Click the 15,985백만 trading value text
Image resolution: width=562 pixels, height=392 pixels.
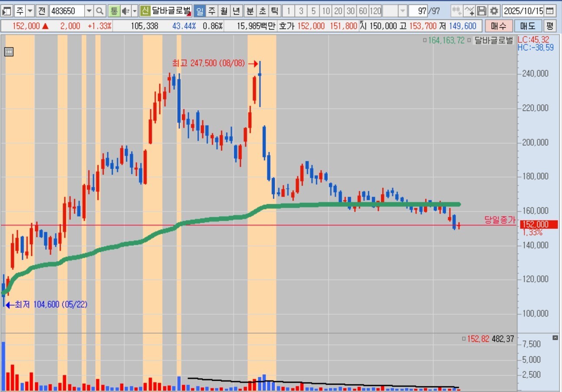[256, 26]
